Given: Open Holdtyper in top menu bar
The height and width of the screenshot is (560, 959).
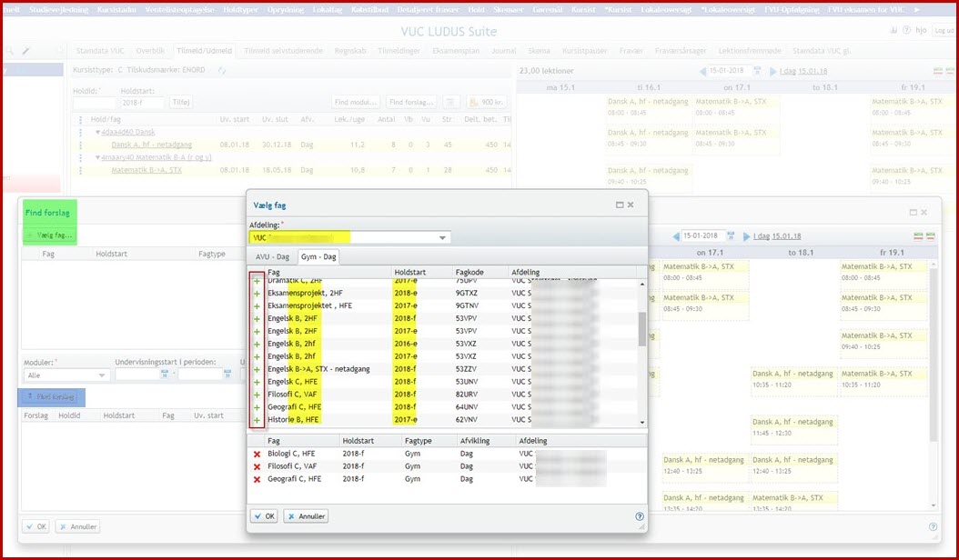Looking at the screenshot, I should click(240, 10).
